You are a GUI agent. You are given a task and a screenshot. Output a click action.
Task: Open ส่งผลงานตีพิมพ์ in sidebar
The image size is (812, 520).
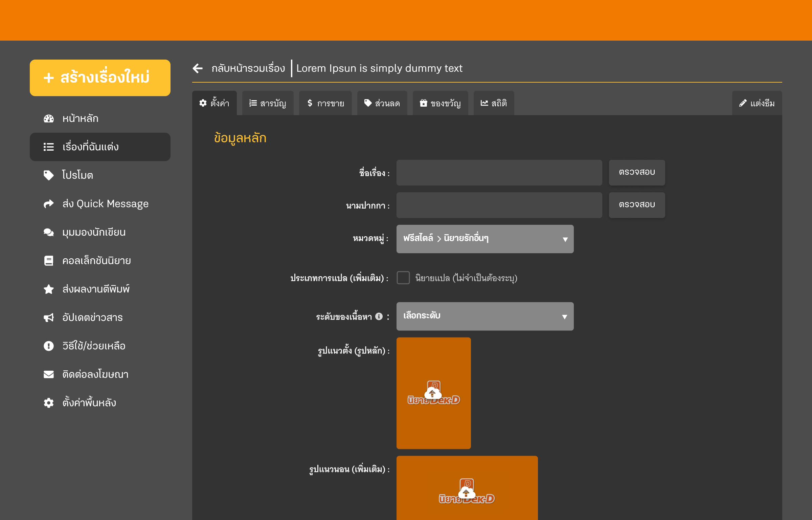[100, 289]
